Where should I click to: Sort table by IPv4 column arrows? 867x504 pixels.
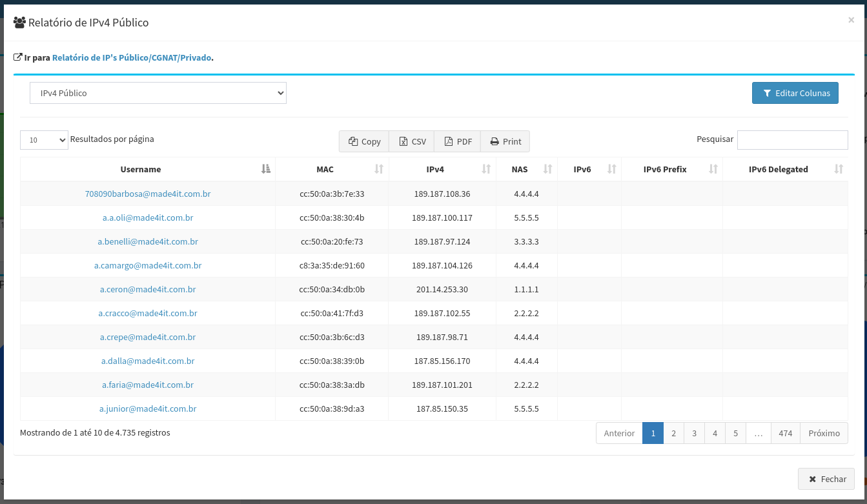tap(487, 169)
